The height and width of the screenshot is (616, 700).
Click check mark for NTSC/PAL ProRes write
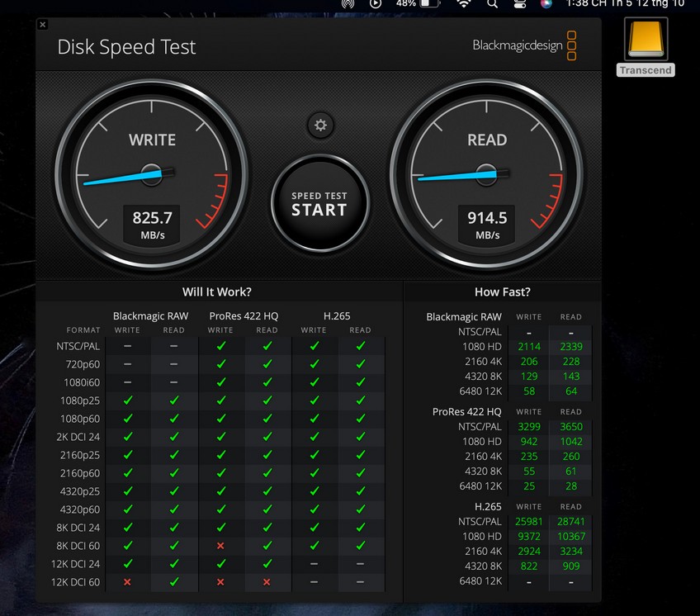[x=221, y=346]
